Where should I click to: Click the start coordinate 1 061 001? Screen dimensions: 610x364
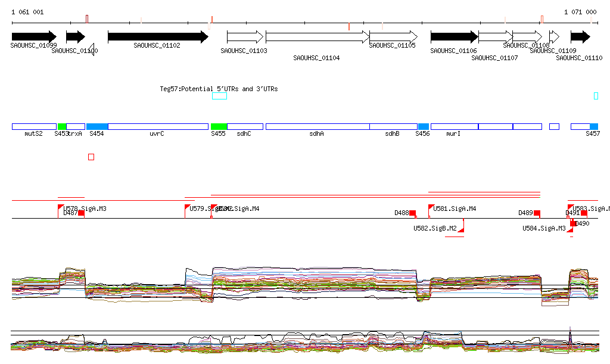click(x=27, y=12)
